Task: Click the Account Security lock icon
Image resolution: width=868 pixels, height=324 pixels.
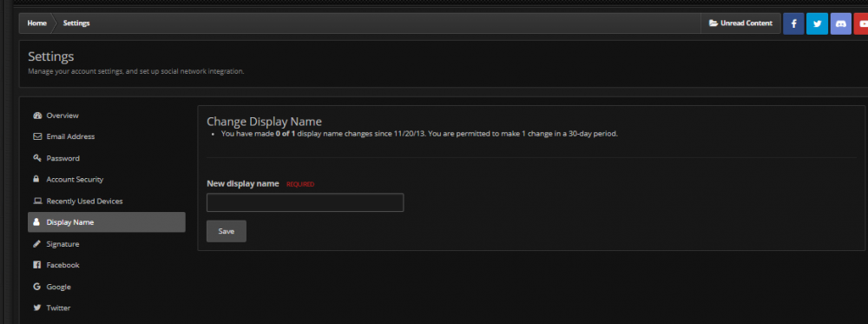Action: tap(36, 180)
